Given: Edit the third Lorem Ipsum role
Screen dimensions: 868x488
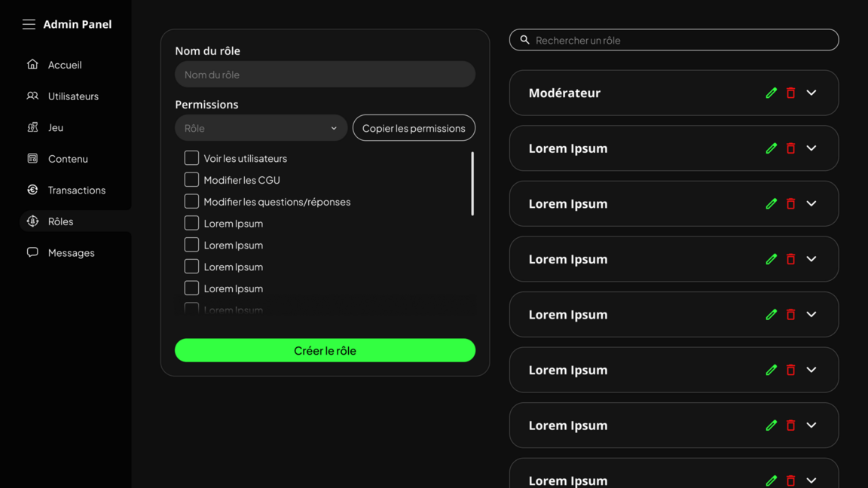Looking at the screenshot, I should pyautogui.click(x=771, y=259).
